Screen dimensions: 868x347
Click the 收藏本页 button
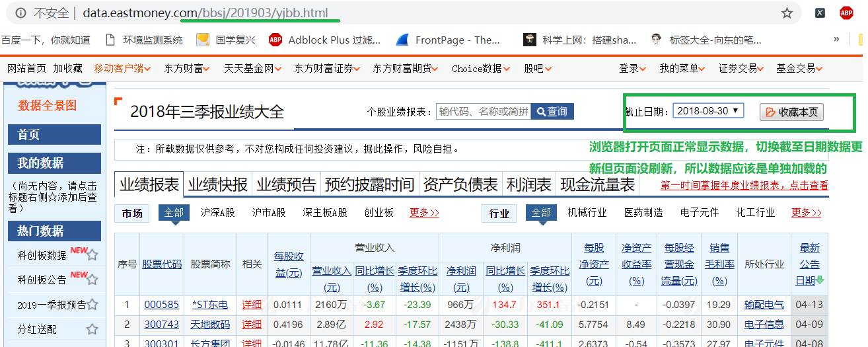point(792,112)
